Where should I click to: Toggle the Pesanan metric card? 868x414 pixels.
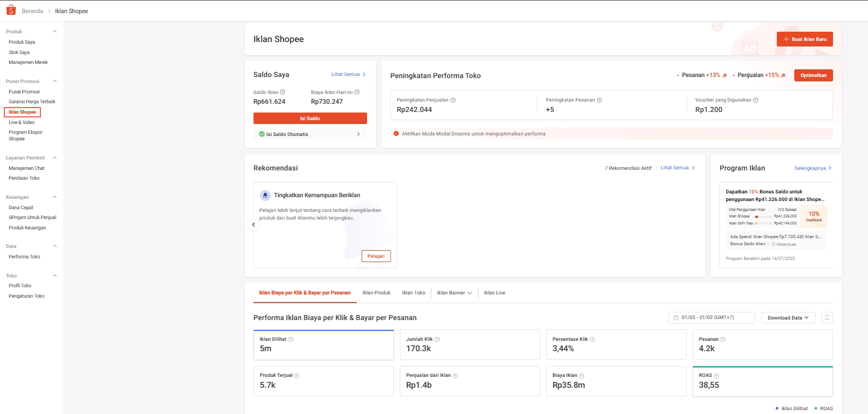coord(763,345)
